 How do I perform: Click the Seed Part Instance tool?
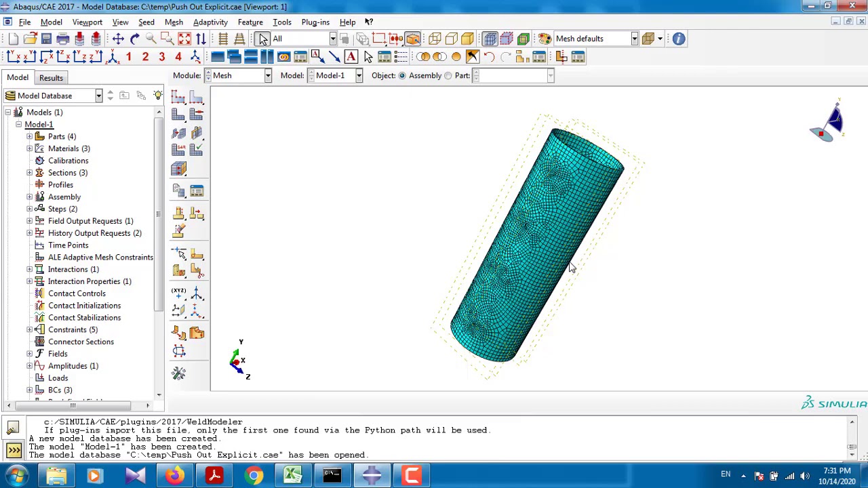[x=178, y=98]
